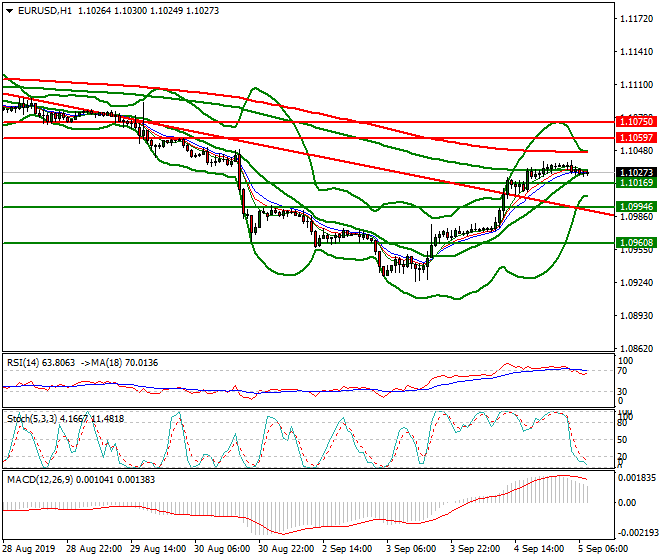Click the 1.08620 price scale value
Screen dimensions: 660x560
pos(637,349)
